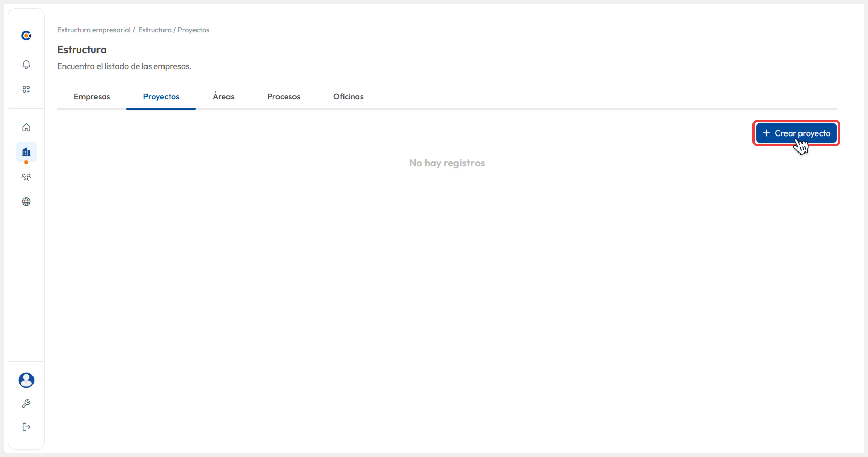Open settings via wrench icon
The width and height of the screenshot is (868, 457).
click(26, 403)
